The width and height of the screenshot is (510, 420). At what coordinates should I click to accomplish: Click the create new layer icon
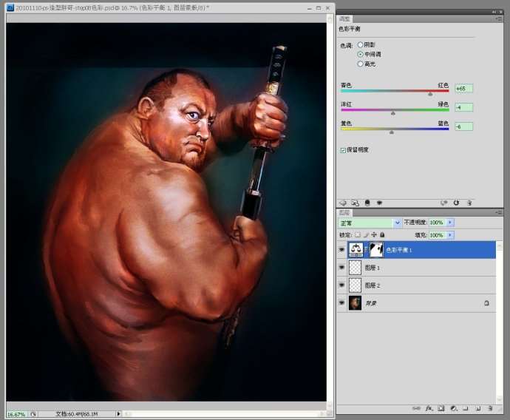[x=478, y=408]
